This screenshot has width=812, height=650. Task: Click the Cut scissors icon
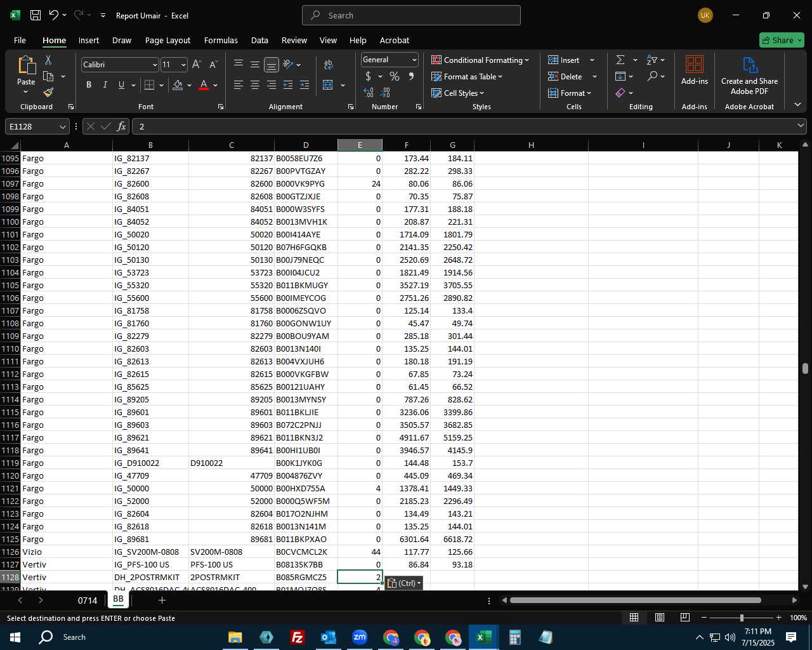pyautogui.click(x=48, y=60)
